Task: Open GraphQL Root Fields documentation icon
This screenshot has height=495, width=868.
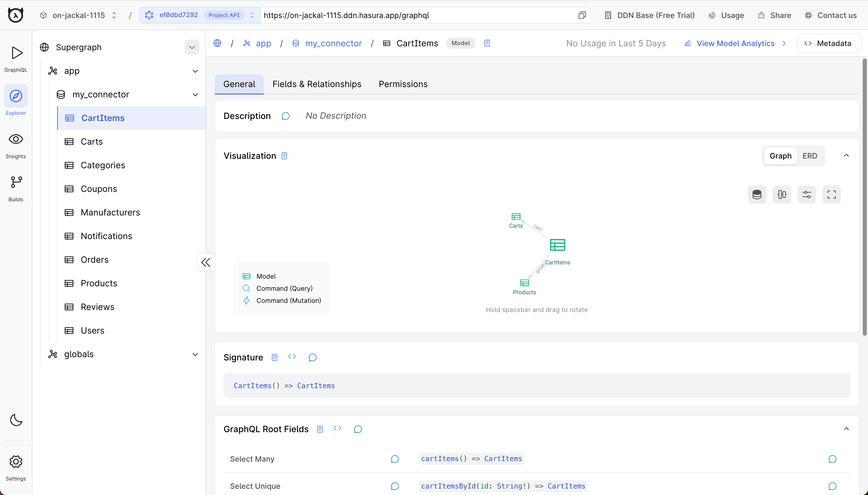Action: [x=319, y=429]
